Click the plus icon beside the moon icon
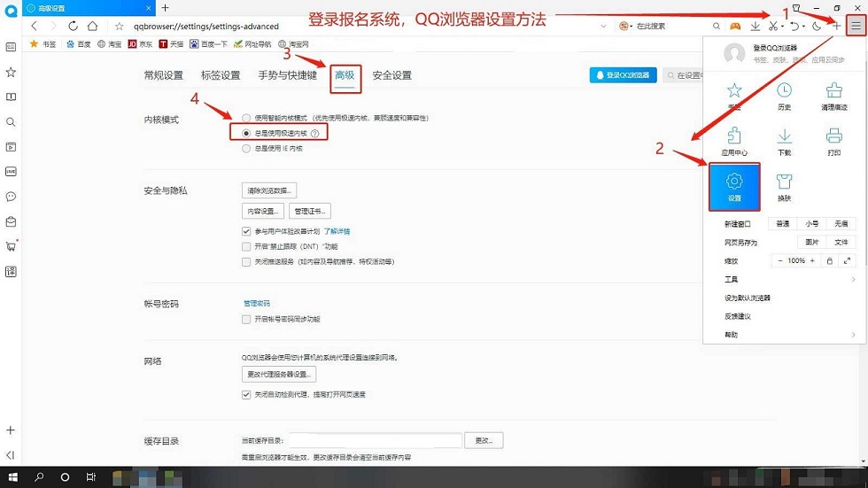 pos(836,26)
